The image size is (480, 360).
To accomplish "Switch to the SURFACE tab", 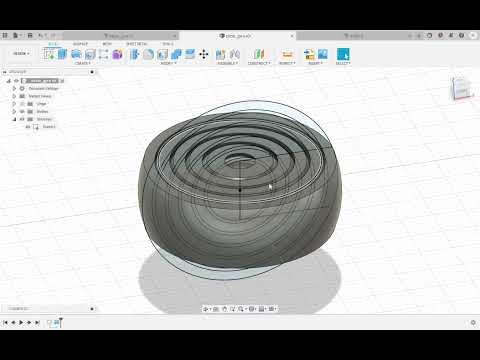I will (80, 44).
